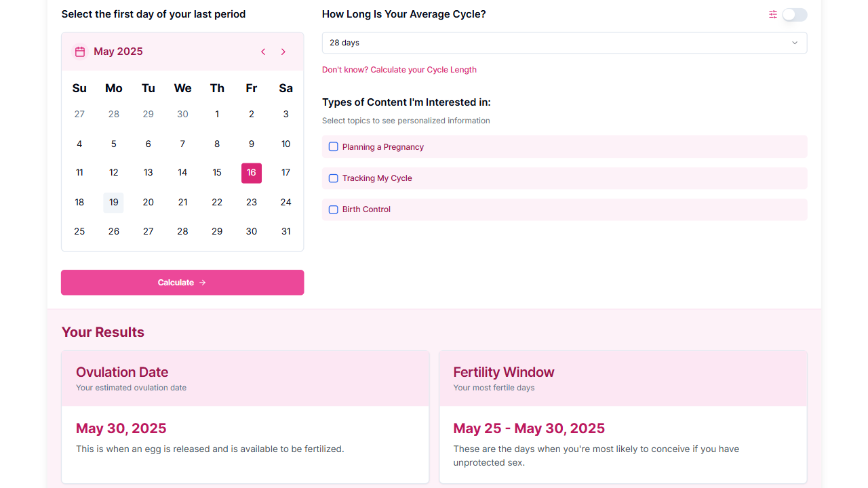Check the Birth Control checkbox
Viewport: 868px width, 488px height.
click(x=333, y=209)
